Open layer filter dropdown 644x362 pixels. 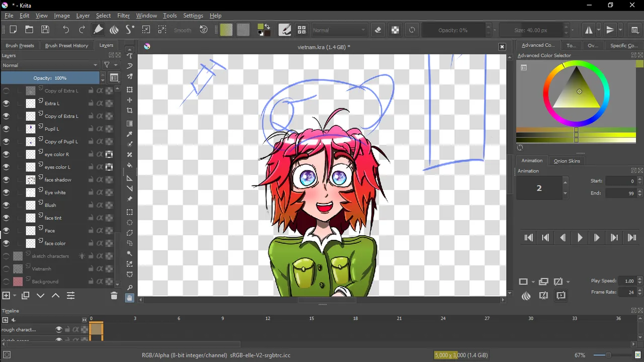pyautogui.click(x=110, y=65)
